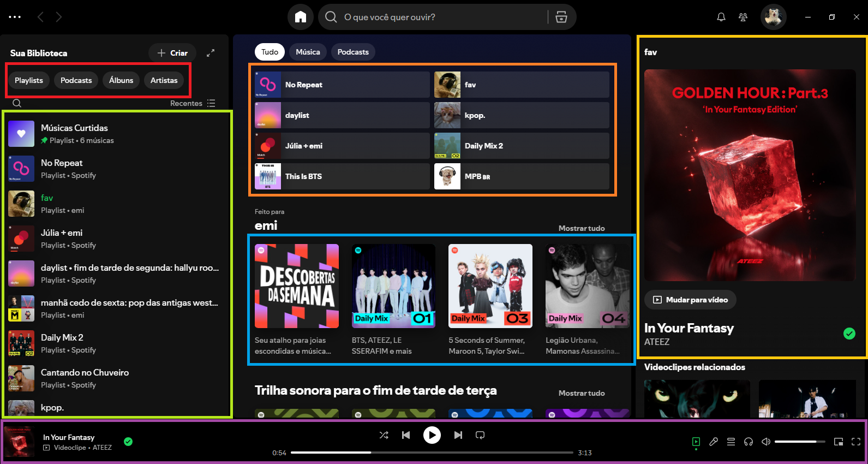Open the daylist shortcut tile

pyautogui.click(x=342, y=115)
